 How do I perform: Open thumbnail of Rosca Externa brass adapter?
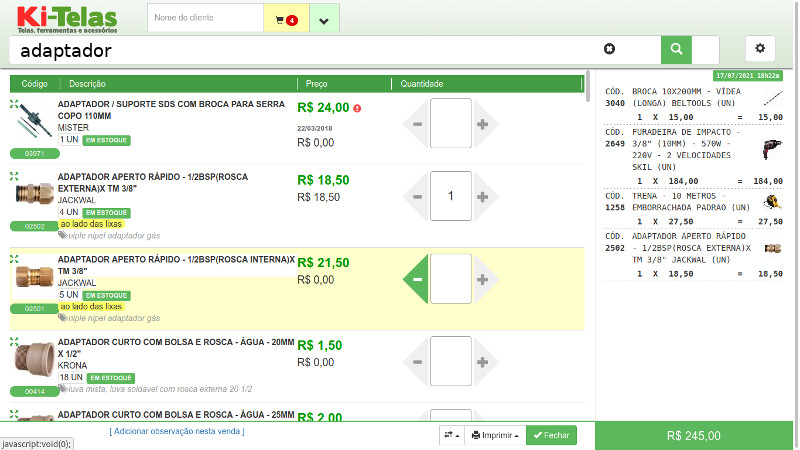coord(35,195)
